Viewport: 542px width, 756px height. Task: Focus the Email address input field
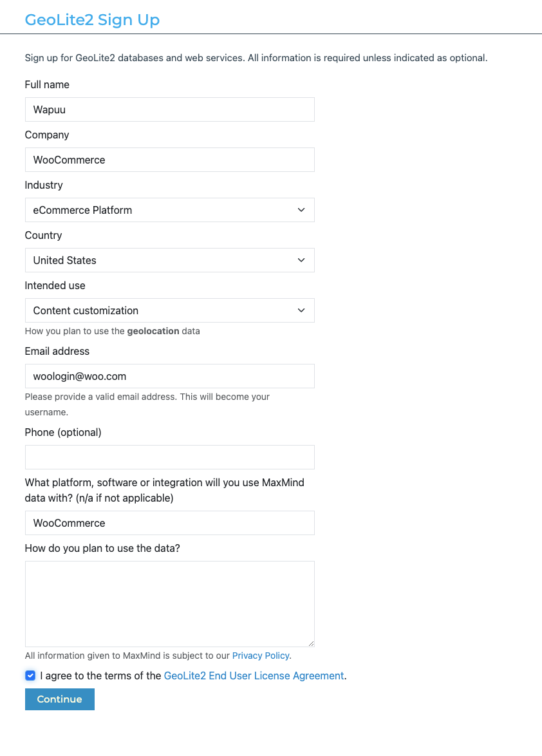click(x=169, y=376)
